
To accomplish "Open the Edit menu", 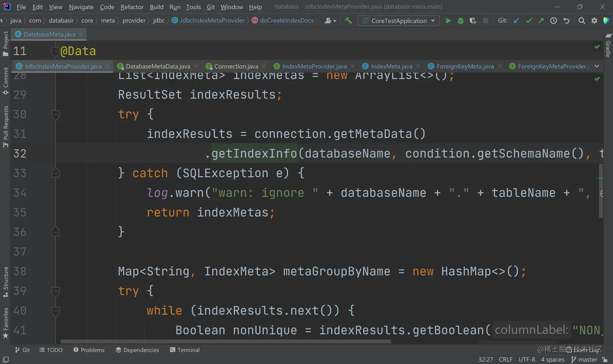I will pyautogui.click(x=38, y=7).
